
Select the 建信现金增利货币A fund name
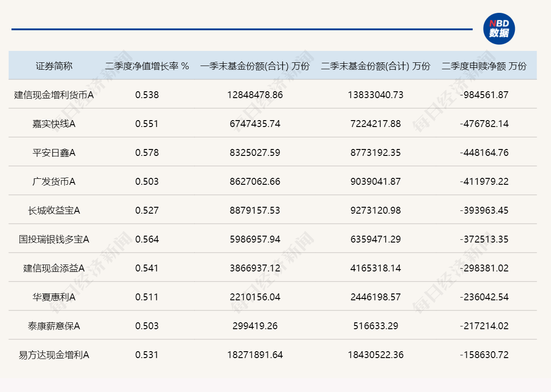[54, 95]
